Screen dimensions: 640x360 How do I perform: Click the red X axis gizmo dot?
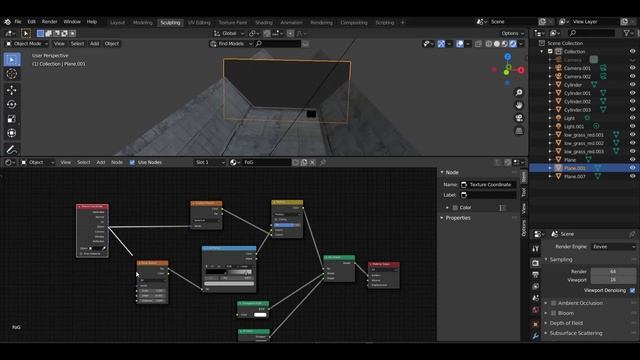pyautogui.click(x=521, y=70)
